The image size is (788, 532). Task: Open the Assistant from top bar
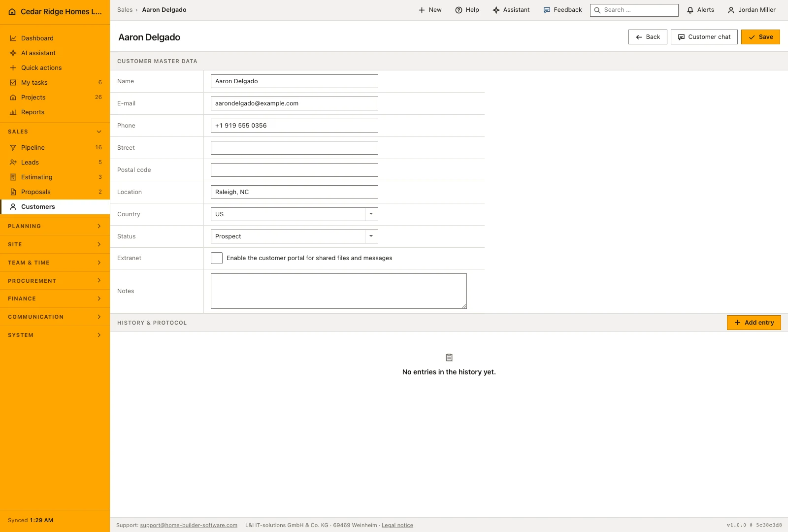(511, 10)
